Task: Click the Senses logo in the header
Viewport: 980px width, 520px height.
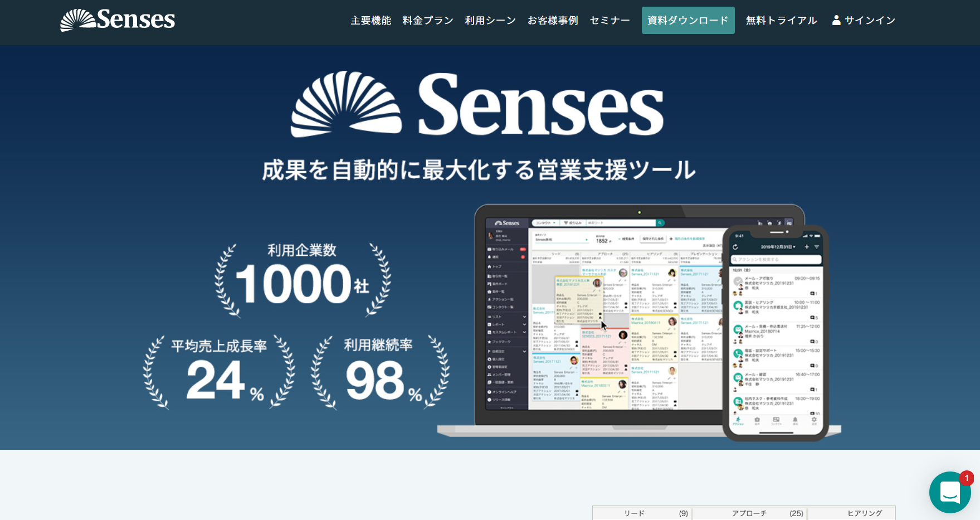Action: tap(118, 20)
